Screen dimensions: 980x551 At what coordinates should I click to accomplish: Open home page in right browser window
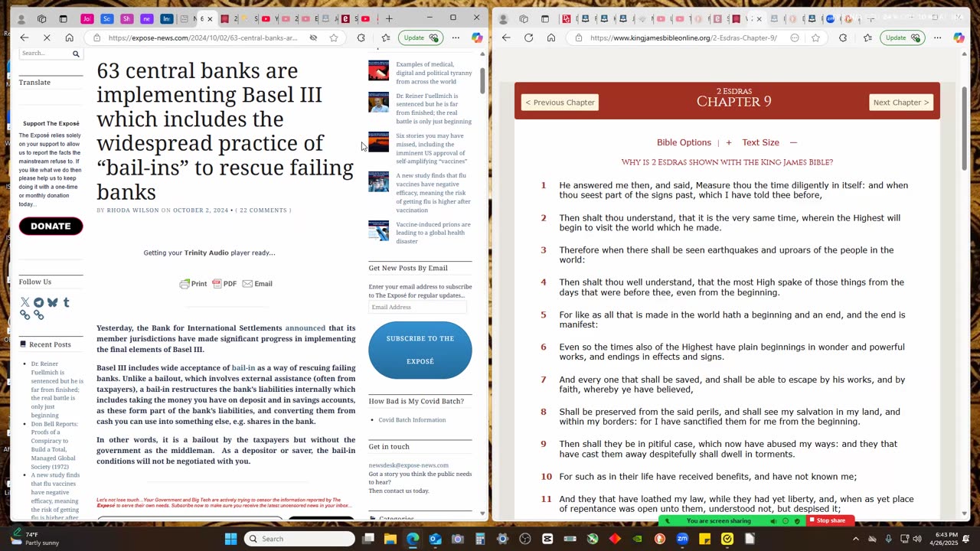point(551,37)
